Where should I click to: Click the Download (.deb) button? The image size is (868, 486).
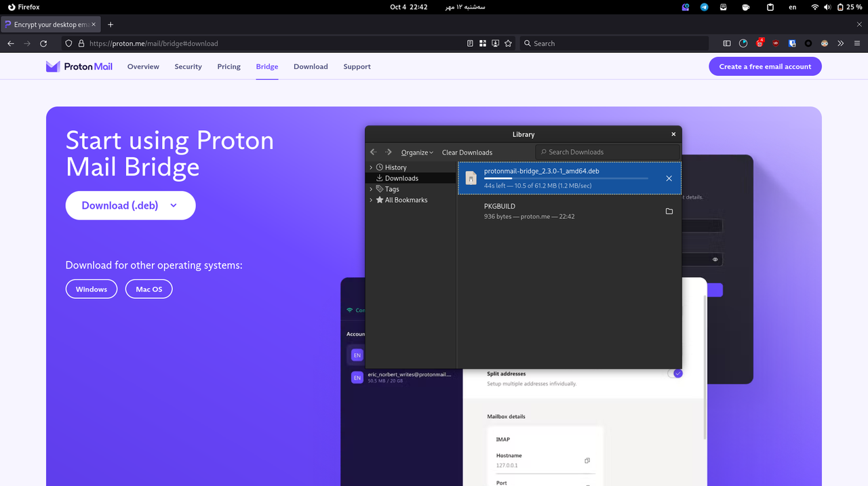point(130,205)
